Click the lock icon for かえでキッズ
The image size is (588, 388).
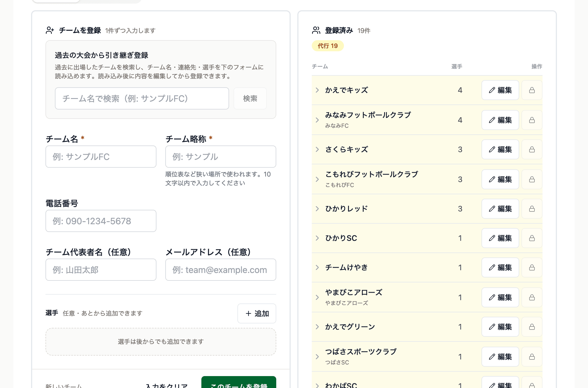pos(532,90)
